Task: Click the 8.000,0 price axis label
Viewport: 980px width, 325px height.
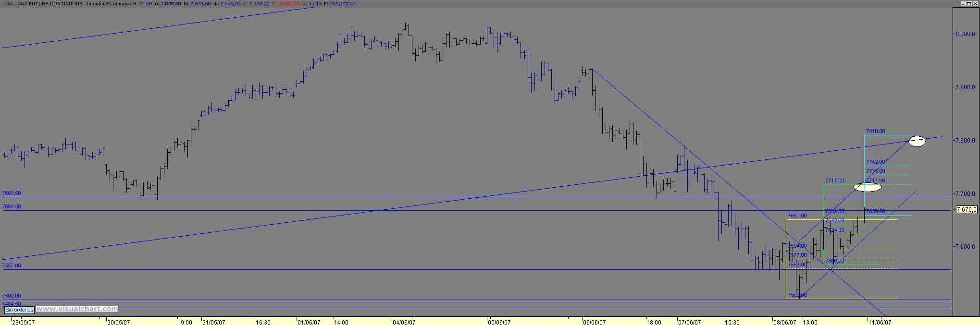Action: pyautogui.click(x=965, y=34)
